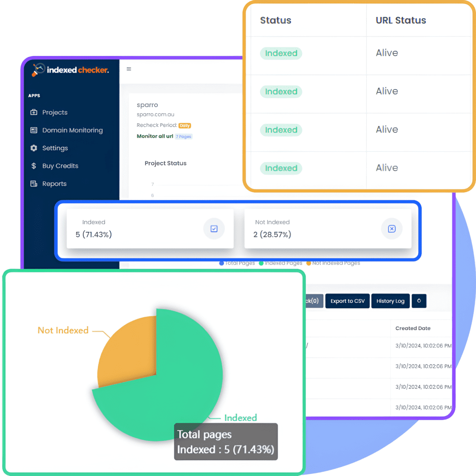Select Domain Monitoring from the sidebar menu

point(72,130)
